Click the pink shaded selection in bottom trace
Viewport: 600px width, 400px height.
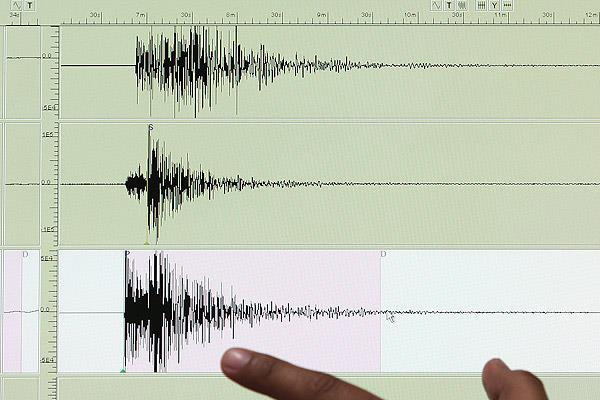tap(253, 311)
